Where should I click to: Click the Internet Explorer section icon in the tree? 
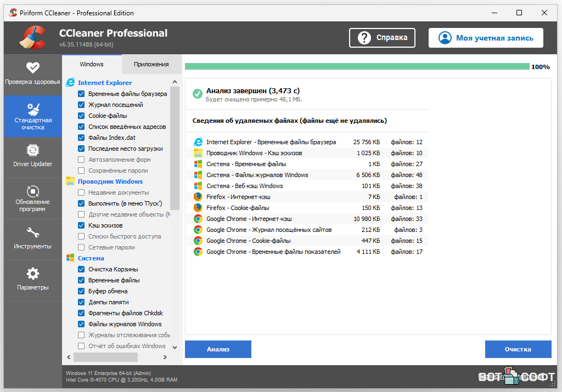pos(70,83)
